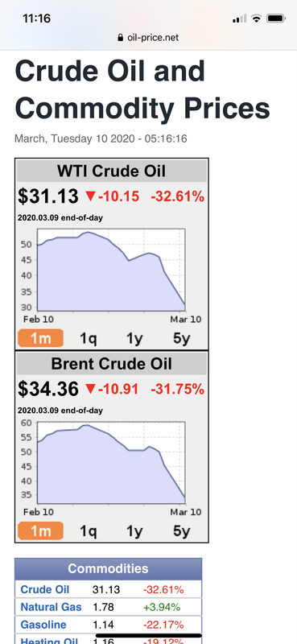Open the Crude Oil commodity link
Screen dimensions: 297x644
(x=45, y=590)
